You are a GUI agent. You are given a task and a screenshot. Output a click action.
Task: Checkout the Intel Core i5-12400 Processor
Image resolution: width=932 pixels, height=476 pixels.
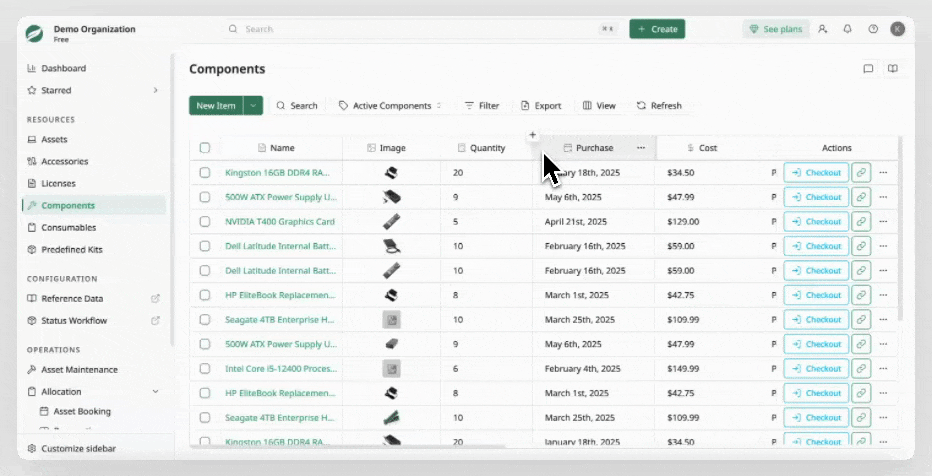tap(816, 368)
